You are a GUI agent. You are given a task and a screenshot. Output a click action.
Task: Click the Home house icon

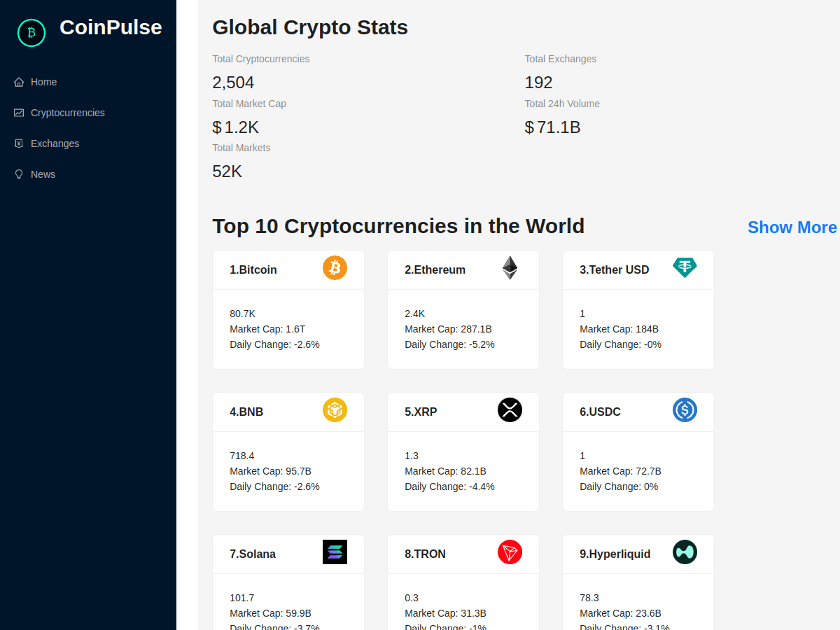click(19, 82)
